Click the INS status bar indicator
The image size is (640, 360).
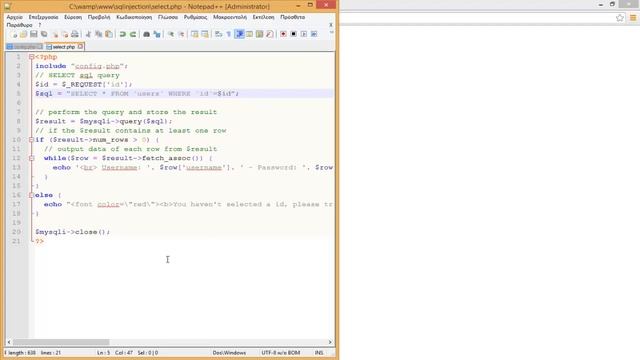319,353
